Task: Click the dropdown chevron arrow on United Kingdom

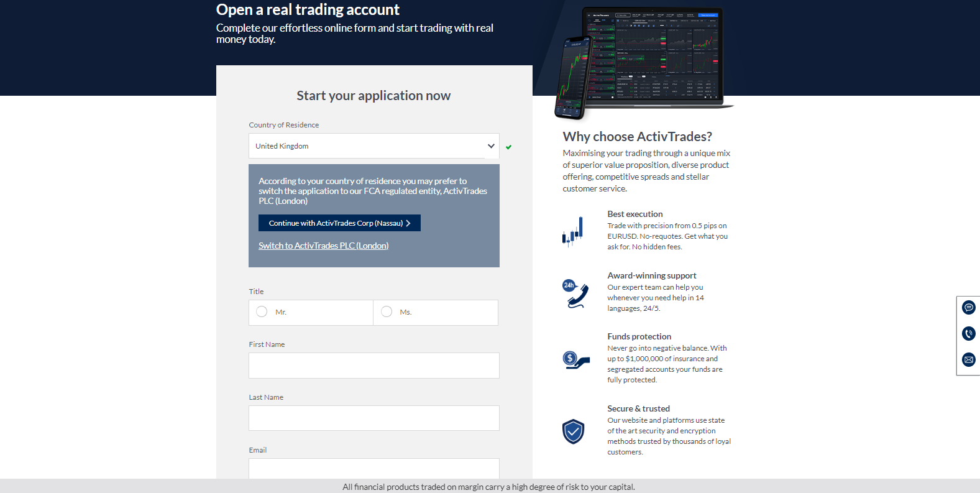Action: point(491,146)
